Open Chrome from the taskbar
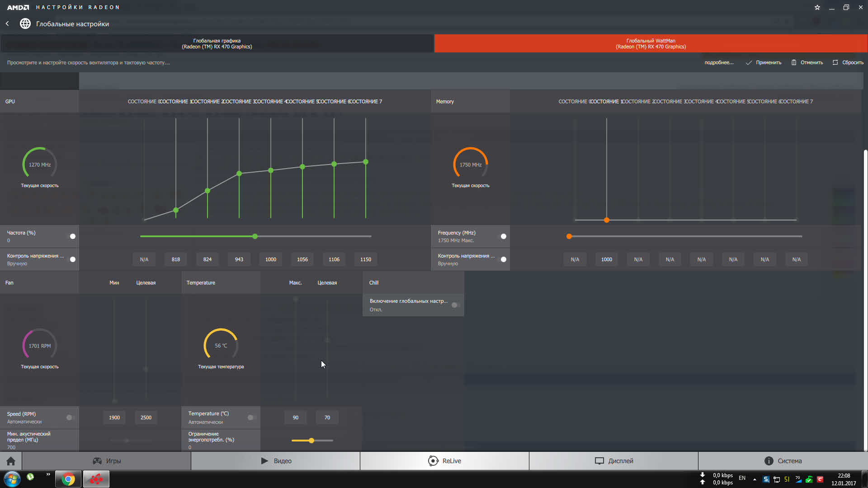This screenshot has height=488, width=868. click(68, 479)
